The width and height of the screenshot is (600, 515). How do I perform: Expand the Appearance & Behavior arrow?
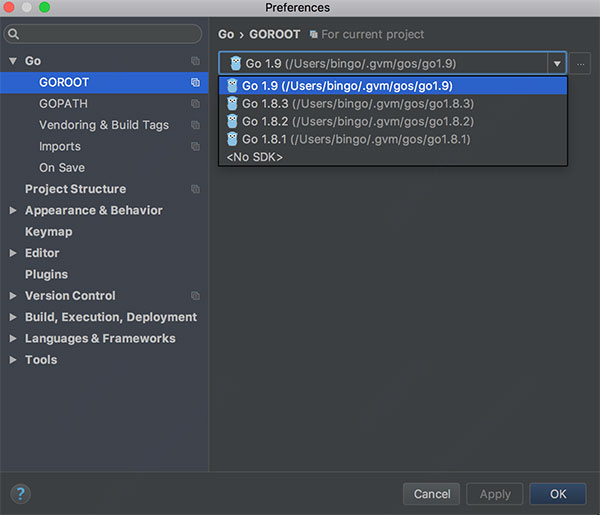tap(13, 210)
